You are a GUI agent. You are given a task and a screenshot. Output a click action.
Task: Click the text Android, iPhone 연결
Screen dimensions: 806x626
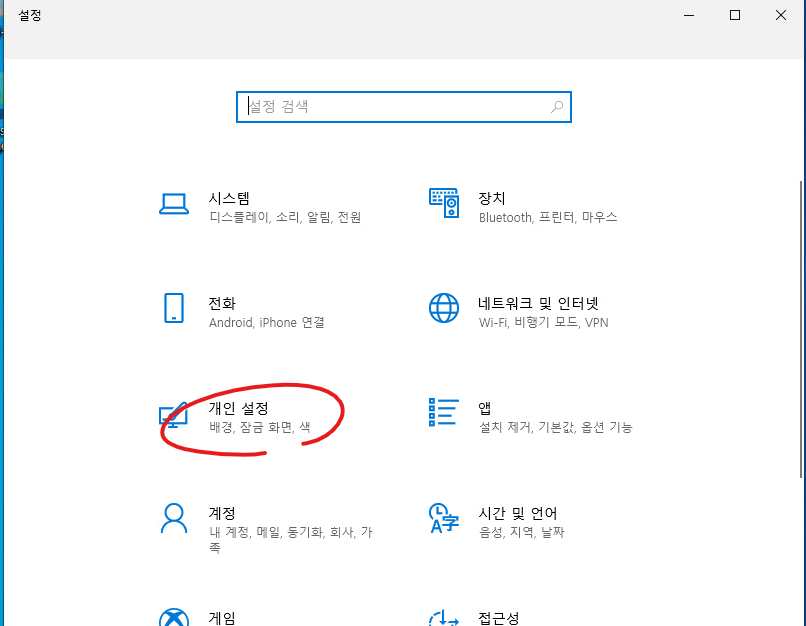267,322
